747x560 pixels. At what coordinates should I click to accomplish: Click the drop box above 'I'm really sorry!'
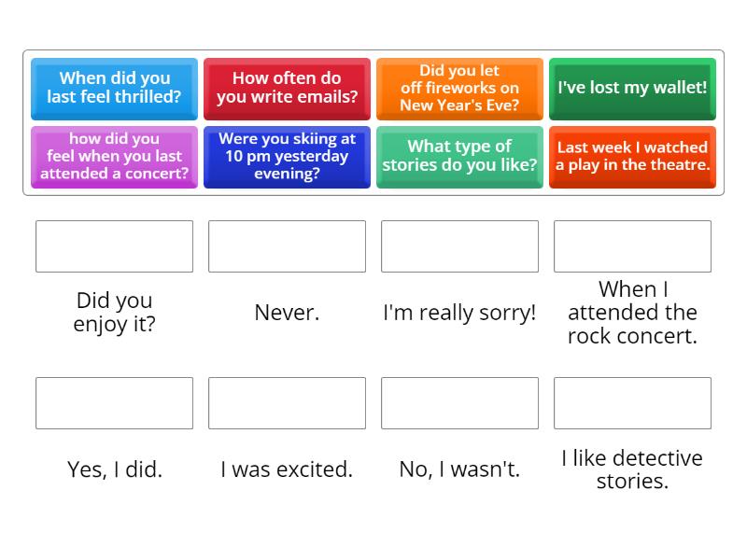click(459, 246)
